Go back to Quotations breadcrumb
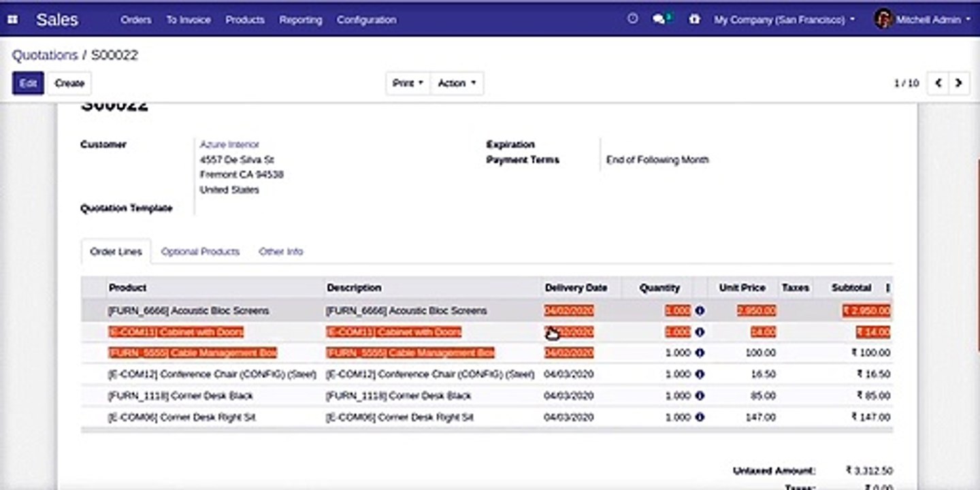The width and height of the screenshot is (980, 490). coord(45,55)
